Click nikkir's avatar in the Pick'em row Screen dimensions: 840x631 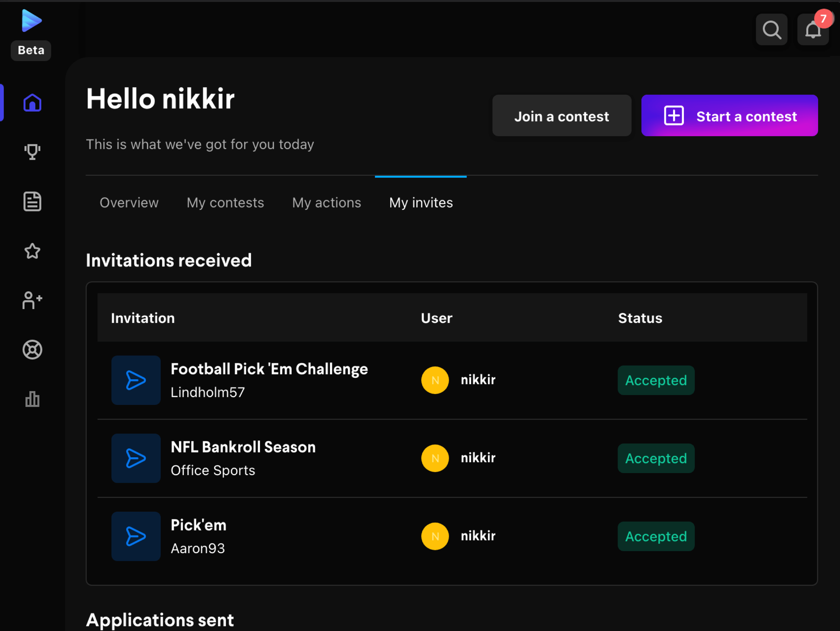tap(435, 536)
